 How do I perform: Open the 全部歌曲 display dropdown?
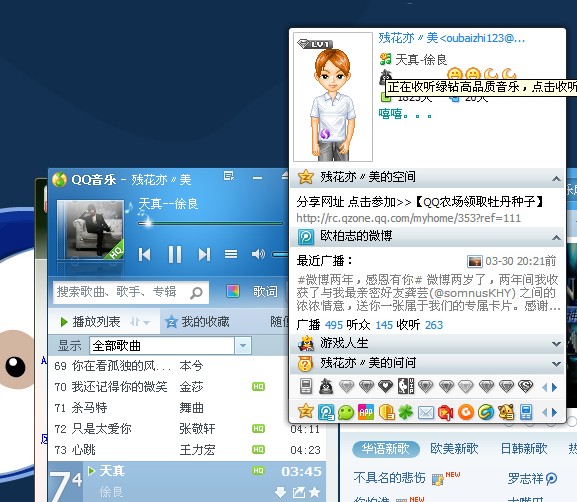pos(170,346)
